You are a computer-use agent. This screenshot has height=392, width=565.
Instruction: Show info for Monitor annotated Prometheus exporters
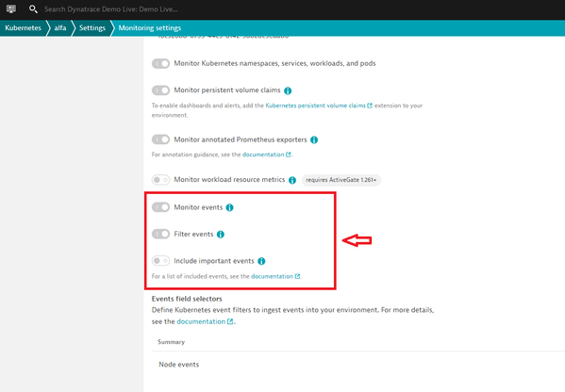[x=314, y=140]
